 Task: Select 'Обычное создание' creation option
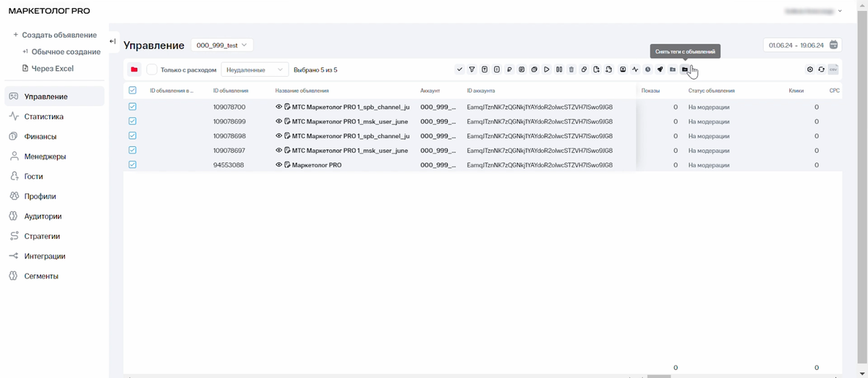pos(61,51)
